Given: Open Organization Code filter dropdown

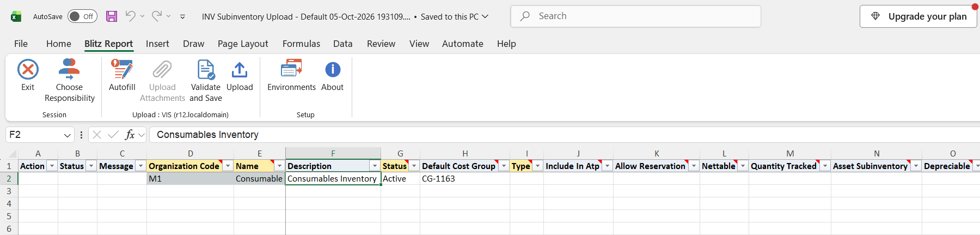Looking at the screenshot, I should click(228, 166).
